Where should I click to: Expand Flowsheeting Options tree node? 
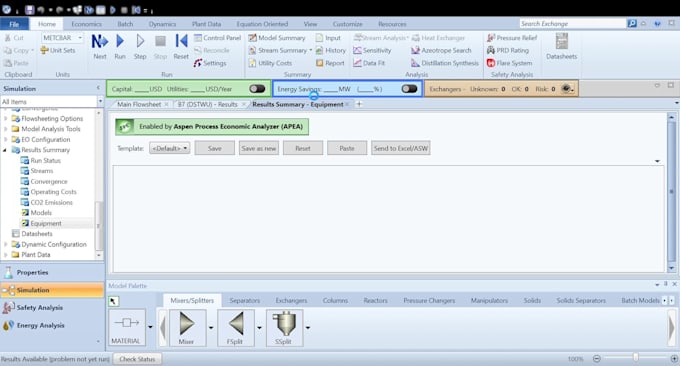pyautogui.click(x=6, y=118)
